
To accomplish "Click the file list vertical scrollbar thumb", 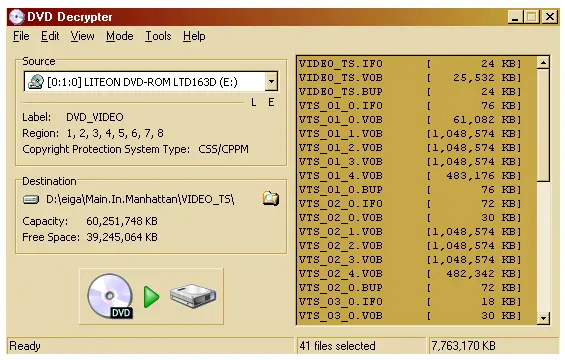I will (543, 125).
